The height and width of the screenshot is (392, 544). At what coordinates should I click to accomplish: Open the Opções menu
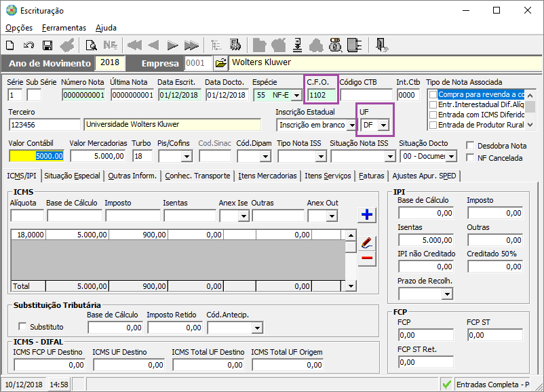[19, 28]
